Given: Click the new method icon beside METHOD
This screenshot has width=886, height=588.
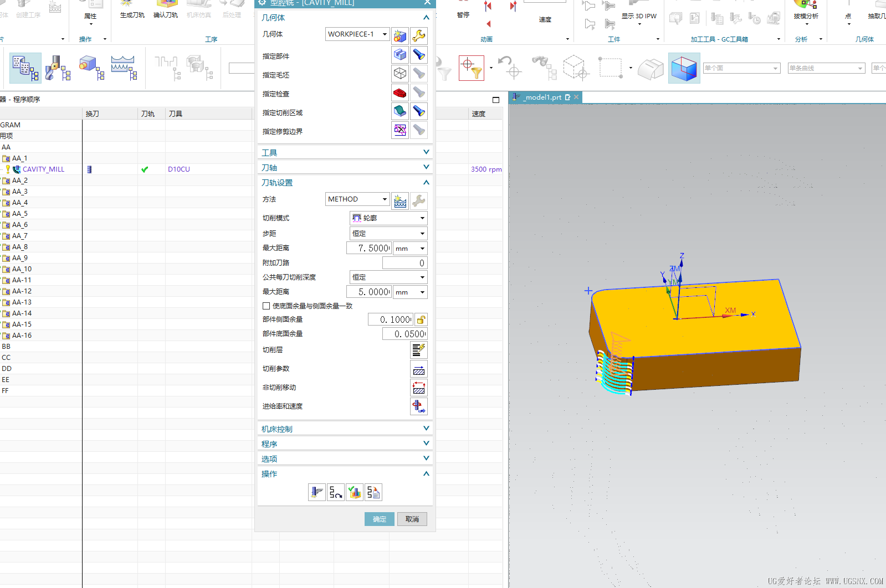Looking at the screenshot, I should coord(400,201).
